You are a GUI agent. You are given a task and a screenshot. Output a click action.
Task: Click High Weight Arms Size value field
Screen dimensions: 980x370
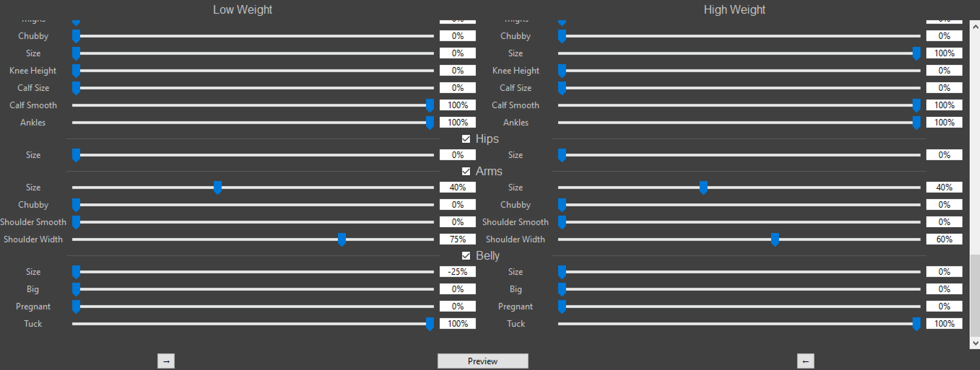coord(944,187)
